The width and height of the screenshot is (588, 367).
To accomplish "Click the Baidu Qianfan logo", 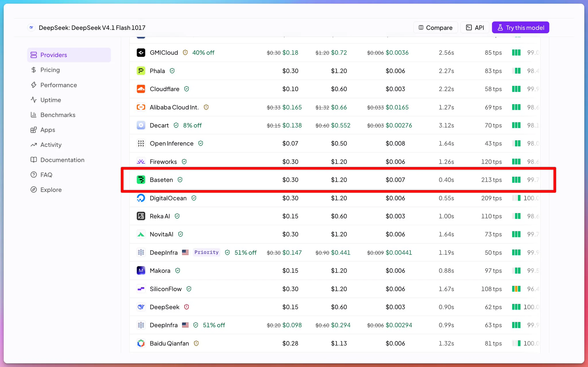I will coord(141,343).
